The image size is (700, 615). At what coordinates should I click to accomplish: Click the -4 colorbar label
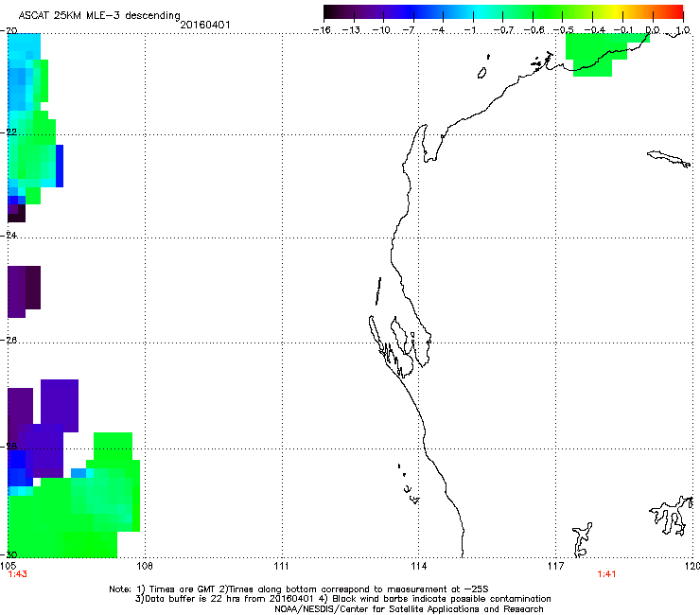[x=438, y=30]
